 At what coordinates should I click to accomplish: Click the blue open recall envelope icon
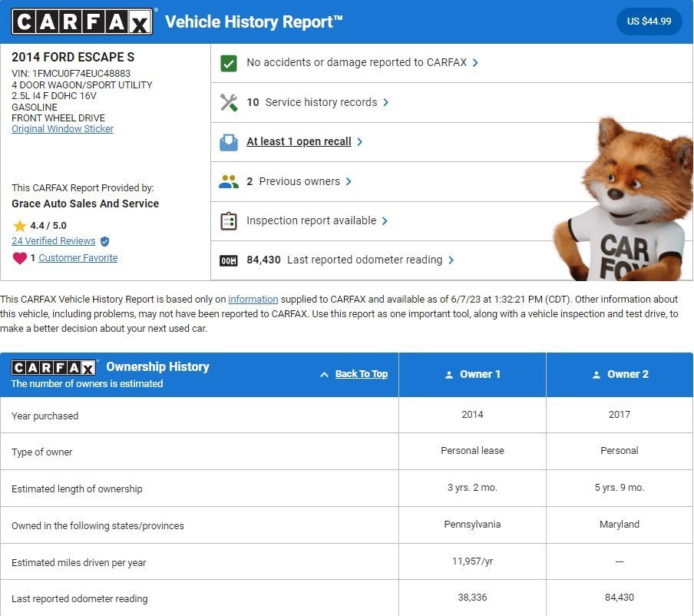pyautogui.click(x=228, y=142)
